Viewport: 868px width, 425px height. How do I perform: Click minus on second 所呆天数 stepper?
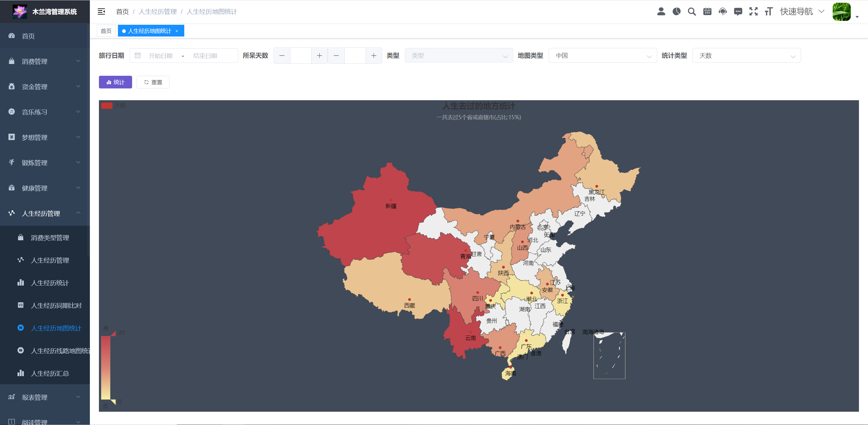(x=336, y=56)
